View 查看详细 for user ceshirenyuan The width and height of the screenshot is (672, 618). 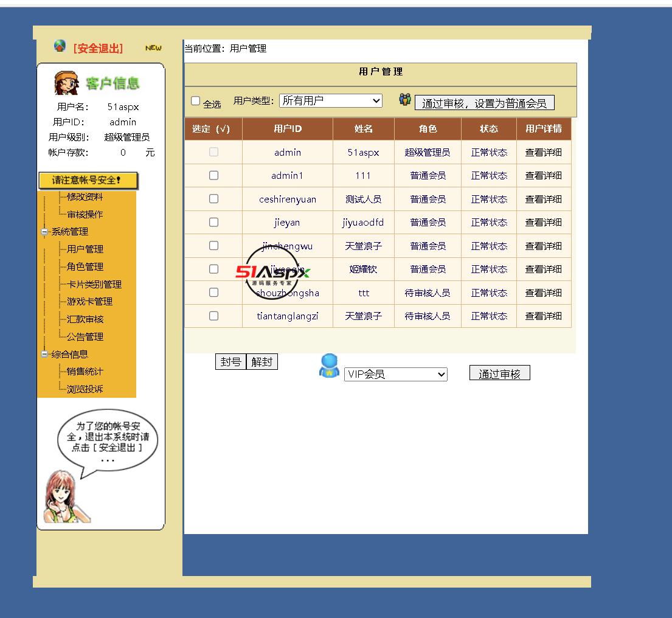[544, 200]
